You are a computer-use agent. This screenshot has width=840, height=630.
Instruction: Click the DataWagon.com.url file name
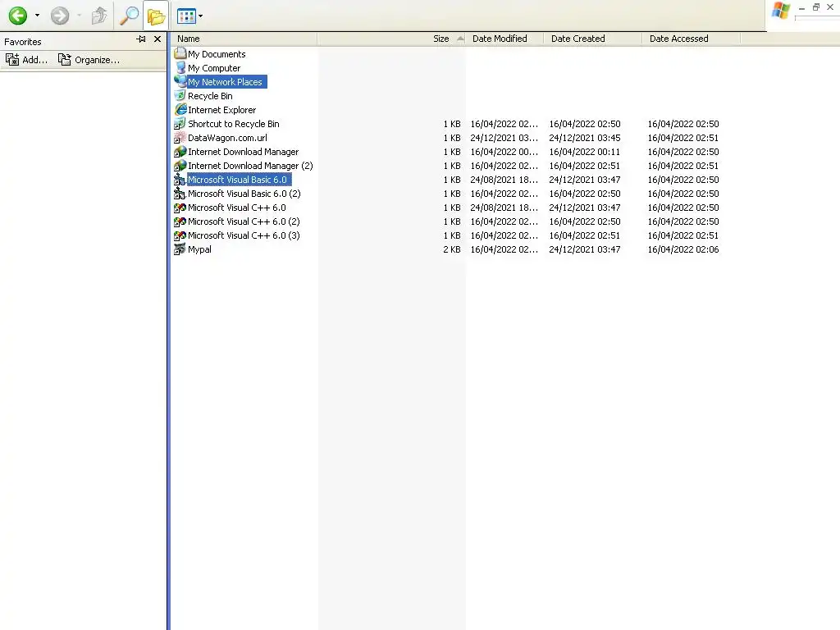[227, 138]
